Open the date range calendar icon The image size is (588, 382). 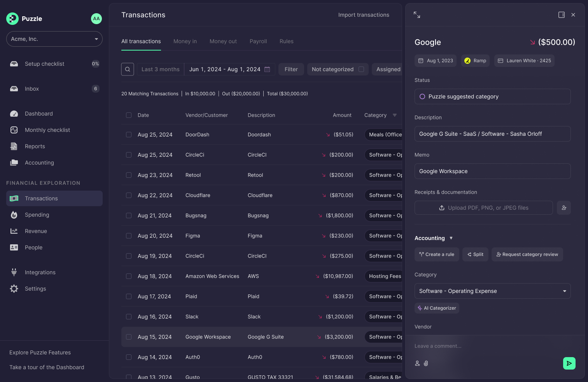coord(267,69)
